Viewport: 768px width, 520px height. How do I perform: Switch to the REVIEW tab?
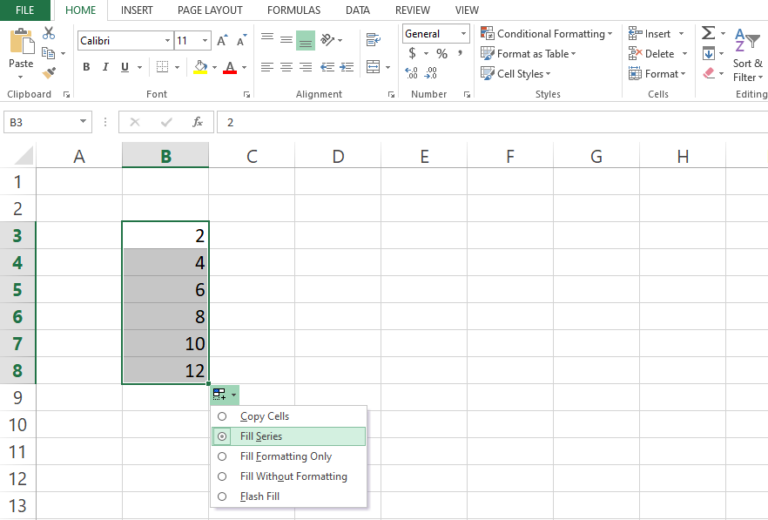pos(412,10)
